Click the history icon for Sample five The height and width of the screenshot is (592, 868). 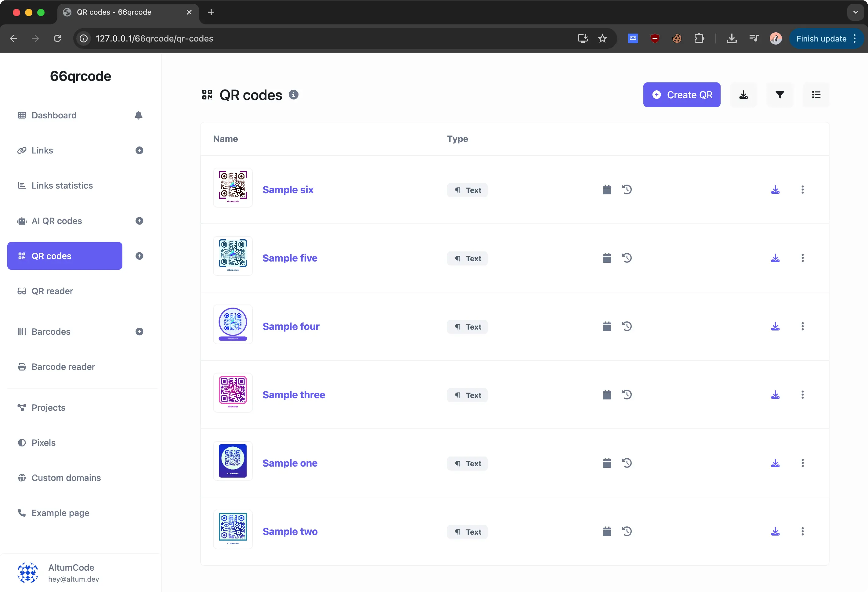pos(627,258)
